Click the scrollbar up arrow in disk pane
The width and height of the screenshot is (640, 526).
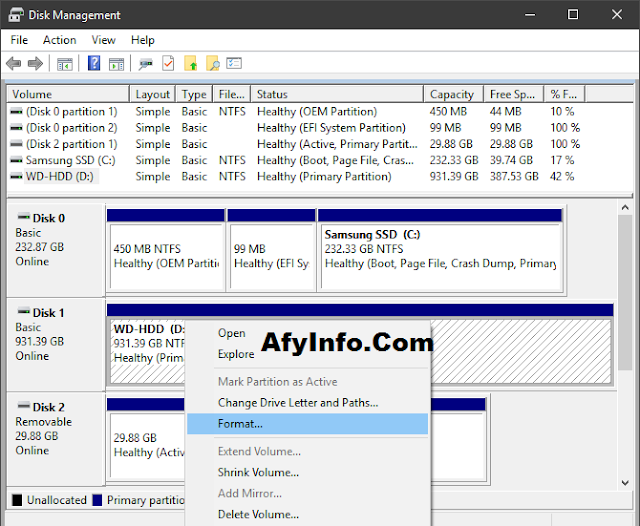click(x=625, y=208)
